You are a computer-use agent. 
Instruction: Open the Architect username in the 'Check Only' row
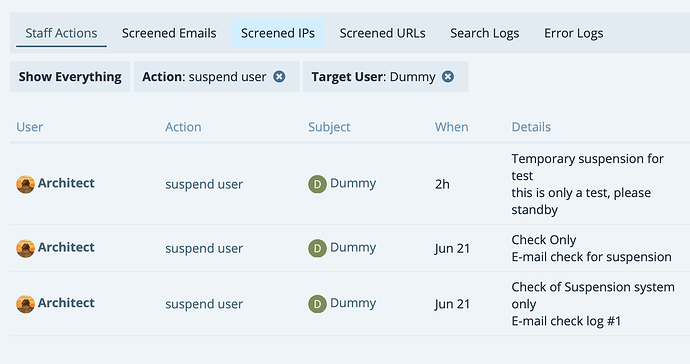click(66, 247)
